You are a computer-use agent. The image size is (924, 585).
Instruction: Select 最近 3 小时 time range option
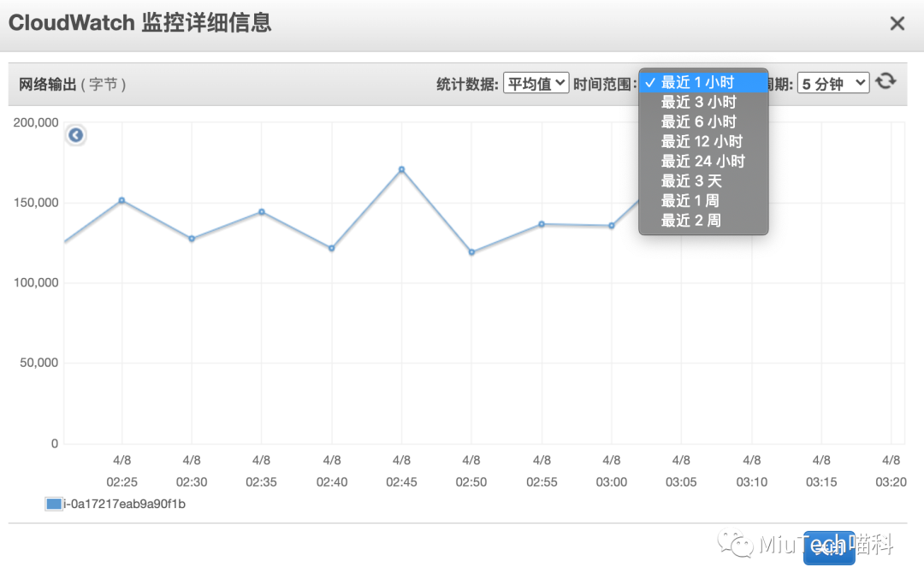click(703, 102)
